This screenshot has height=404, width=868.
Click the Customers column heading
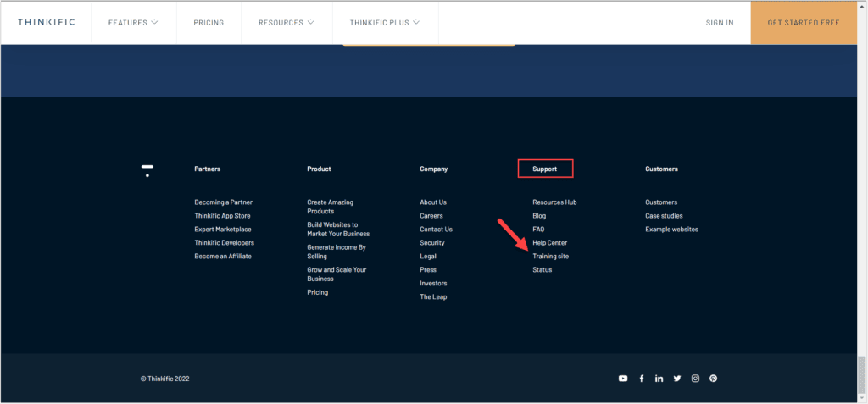661,169
